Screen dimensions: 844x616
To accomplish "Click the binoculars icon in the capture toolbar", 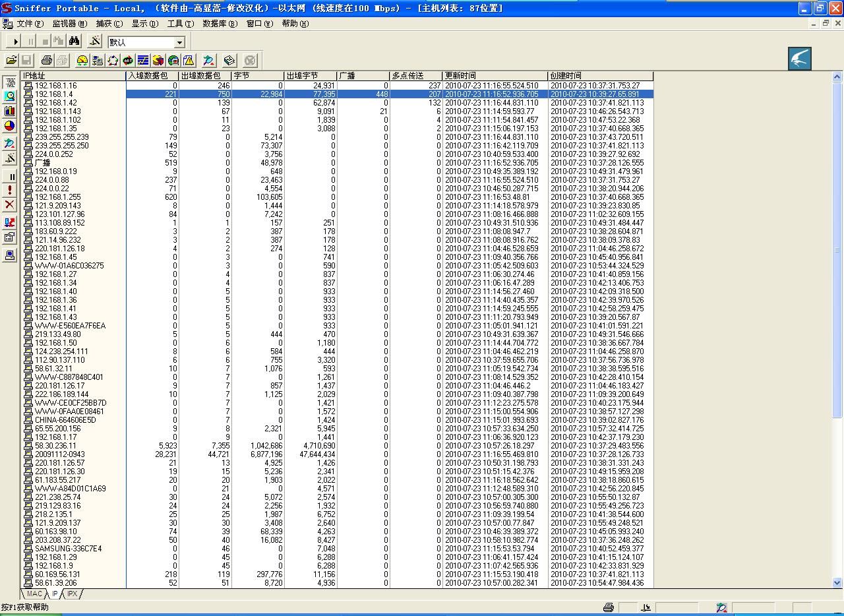I will (75, 42).
